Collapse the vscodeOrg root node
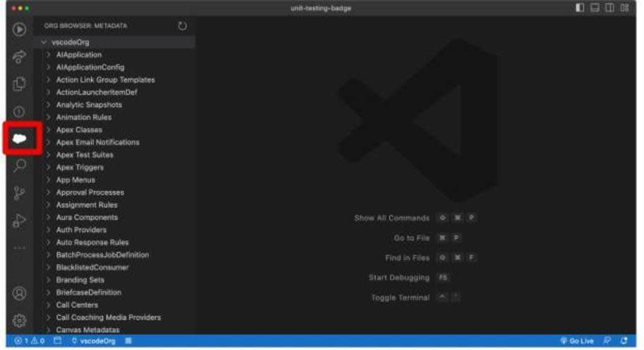The image size is (644, 350). click(x=44, y=42)
